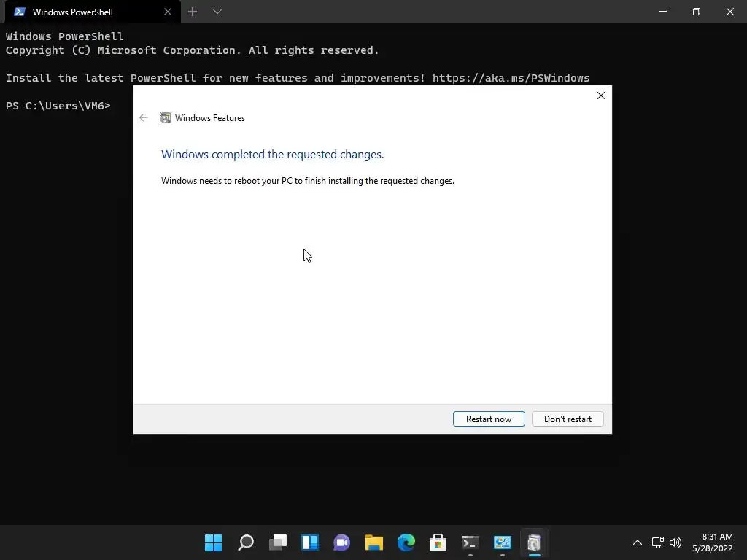Launch Microsoft Edge from the taskbar
This screenshot has height=560, width=747.
[x=406, y=542]
